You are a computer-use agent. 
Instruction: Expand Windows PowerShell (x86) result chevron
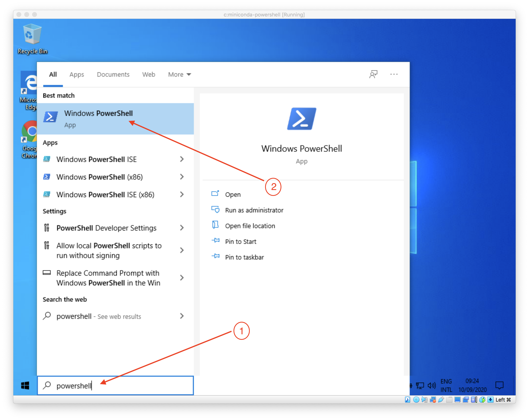pos(182,177)
